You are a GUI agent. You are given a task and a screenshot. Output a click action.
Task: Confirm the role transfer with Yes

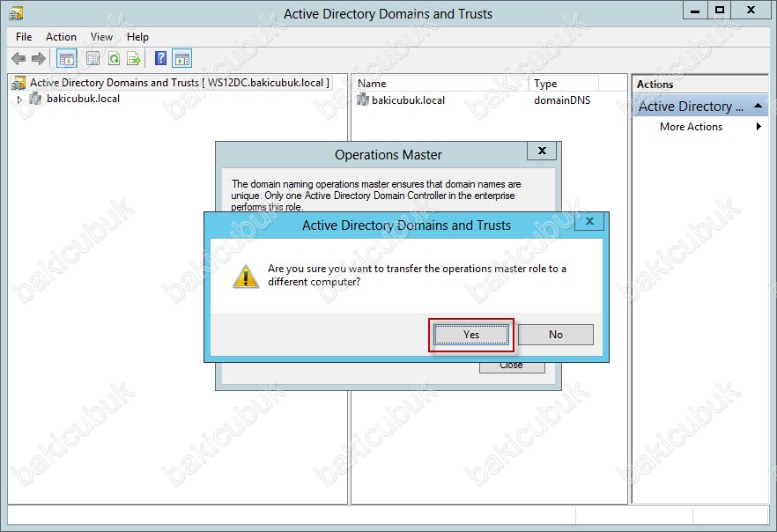click(x=471, y=335)
